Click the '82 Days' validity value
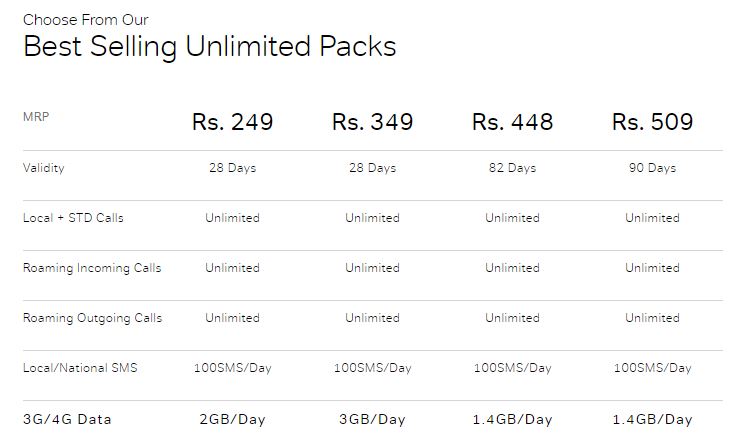Image resolution: width=741 pixels, height=442 pixels. (512, 168)
